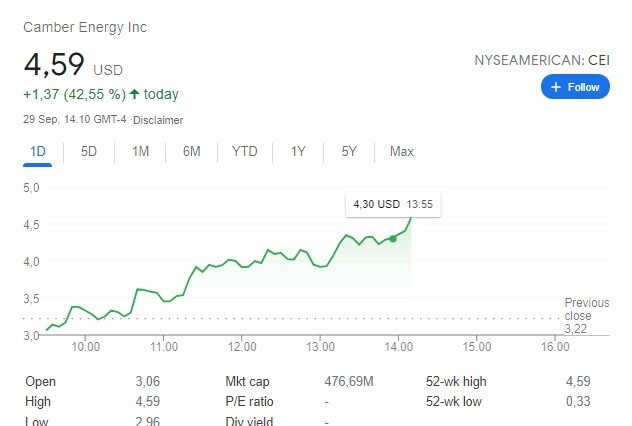Image resolution: width=632 pixels, height=426 pixels.
Task: Switch to the 5D chart range
Action: pos(89,152)
